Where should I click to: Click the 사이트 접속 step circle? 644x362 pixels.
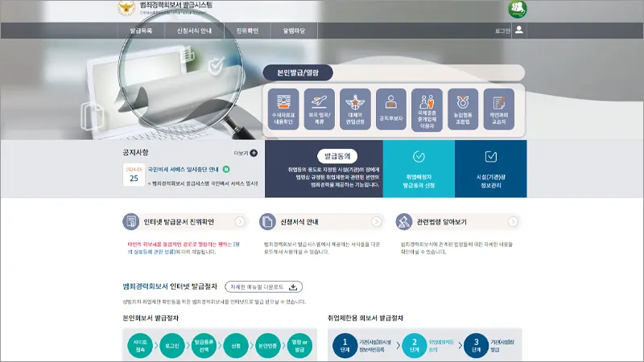pyautogui.click(x=140, y=346)
